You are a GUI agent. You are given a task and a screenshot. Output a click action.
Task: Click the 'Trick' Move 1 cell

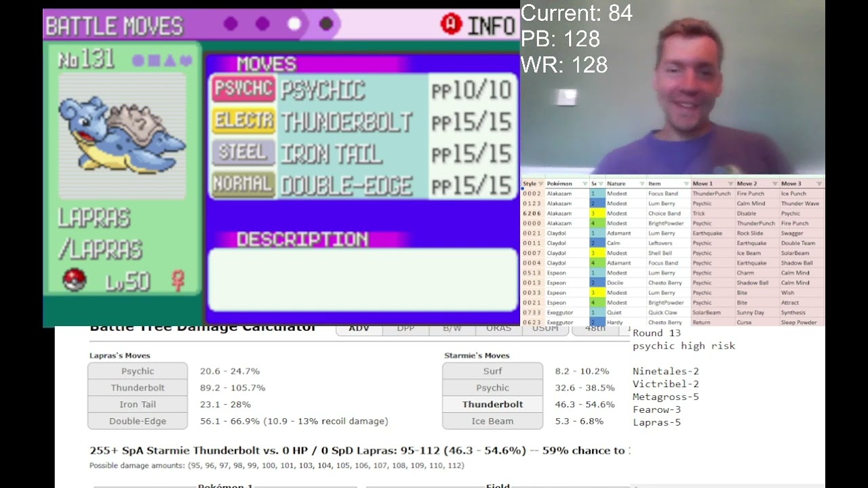(x=713, y=213)
